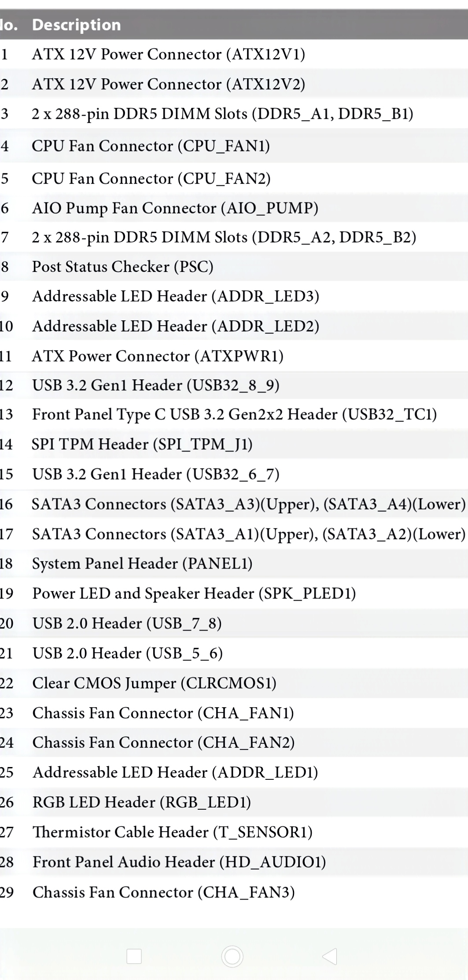Image resolution: width=468 pixels, height=980 pixels.
Task: Click the Chassis Fan Connector (CHA_FAN3) row
Action: click(163, 892)
